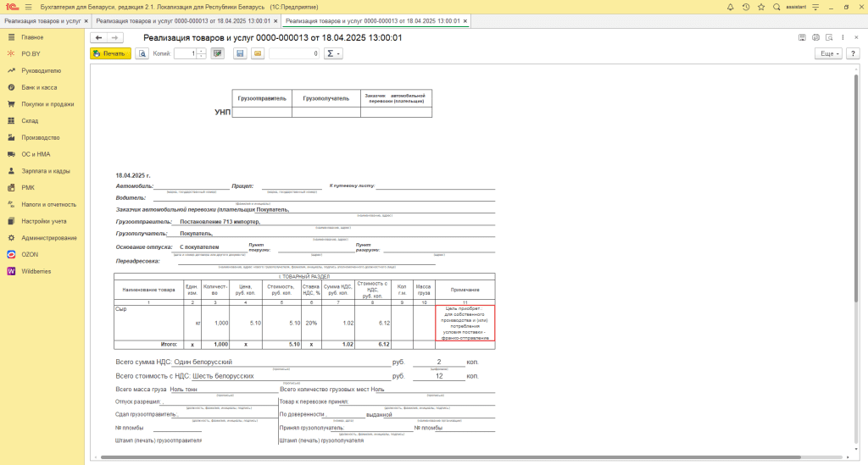Open the 1C main menu hamburger icon
This screenshot has height=465, width=868.
(28, 7)
